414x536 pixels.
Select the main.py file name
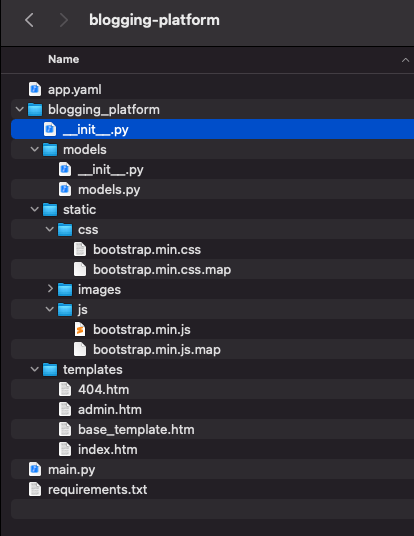pyautogui.click(x=71, y=470)
